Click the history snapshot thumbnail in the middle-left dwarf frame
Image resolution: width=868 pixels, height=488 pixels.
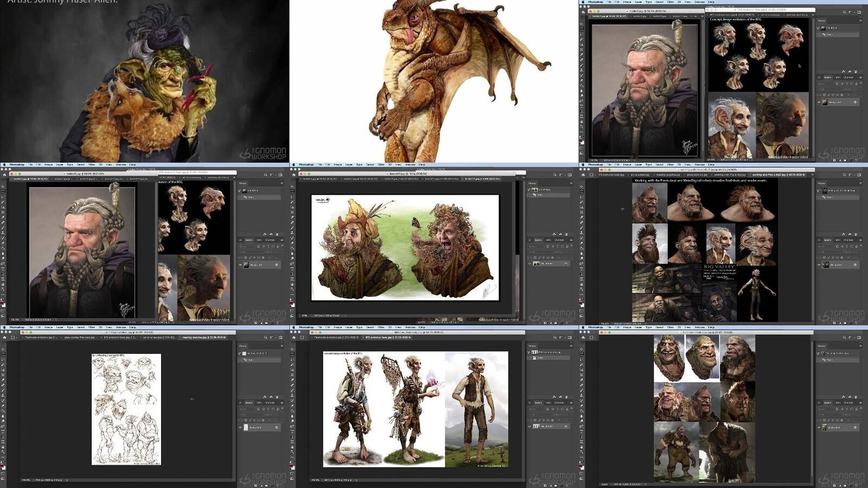[x=245, y=191]
